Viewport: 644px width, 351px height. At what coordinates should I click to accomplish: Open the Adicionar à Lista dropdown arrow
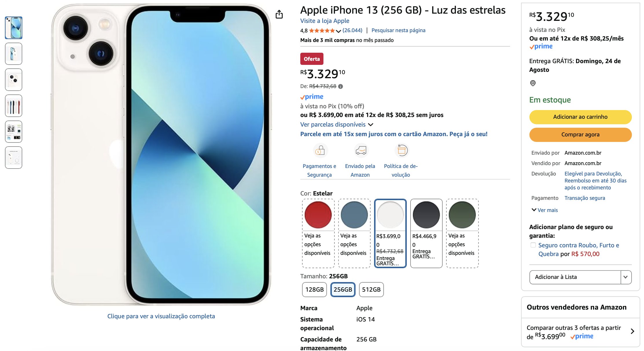tap(626, 277)
